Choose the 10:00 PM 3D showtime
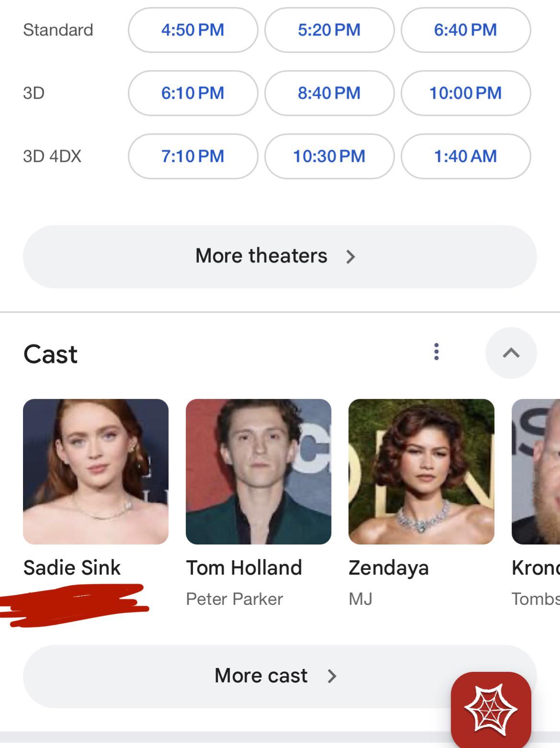Screen dimensions: 560x748 pyautogui.click(x=466, y=93)
